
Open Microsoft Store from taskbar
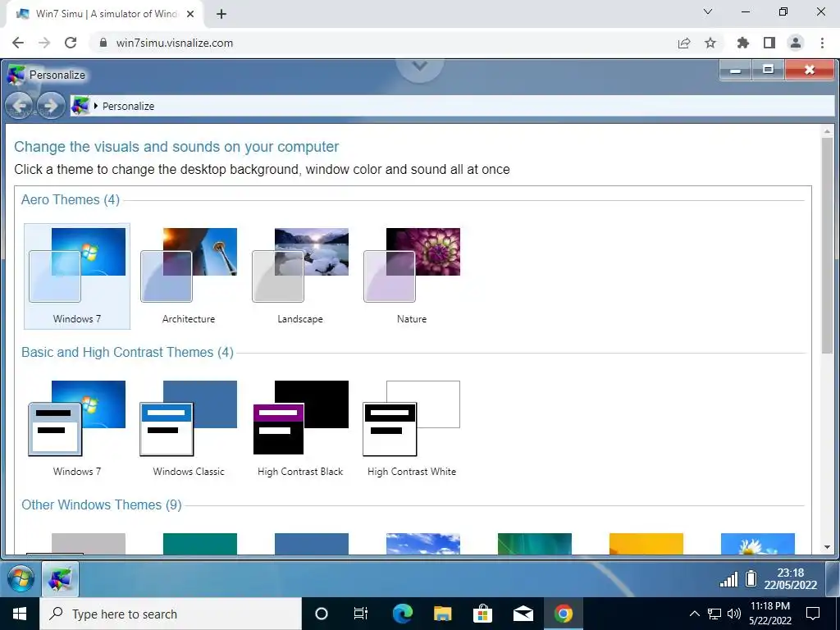click(x=482, y=614)
